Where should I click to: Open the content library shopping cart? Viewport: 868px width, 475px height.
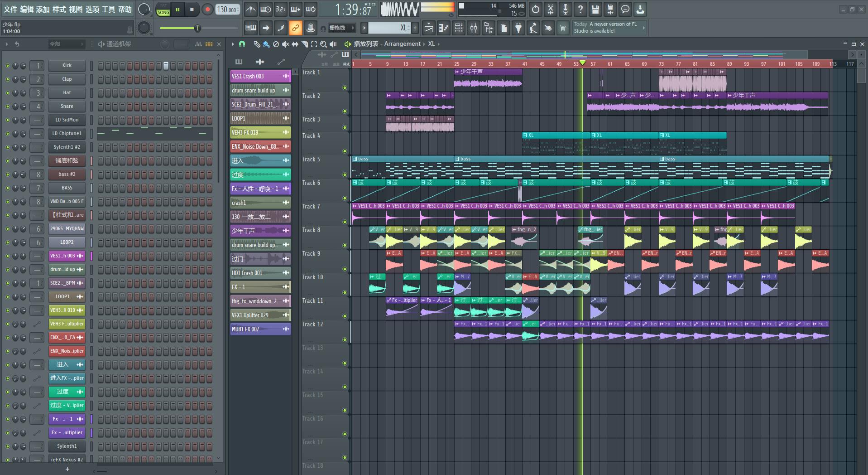click(563, 28)
